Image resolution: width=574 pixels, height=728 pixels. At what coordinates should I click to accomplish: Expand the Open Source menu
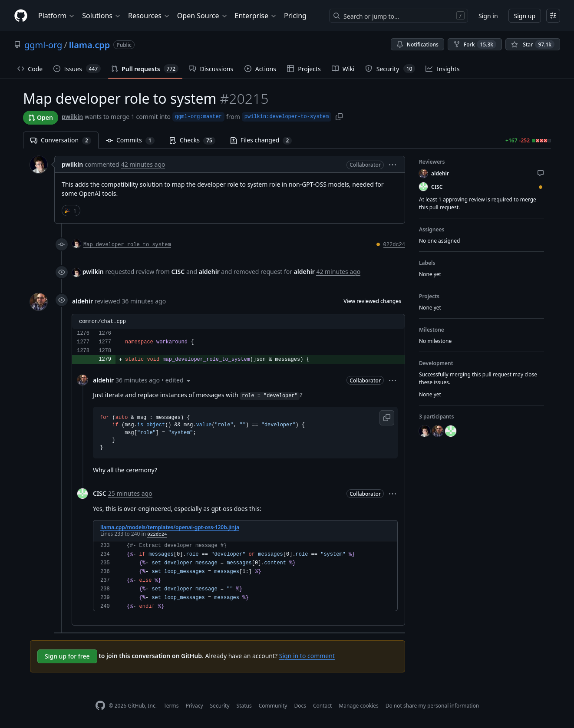(202, 16)
